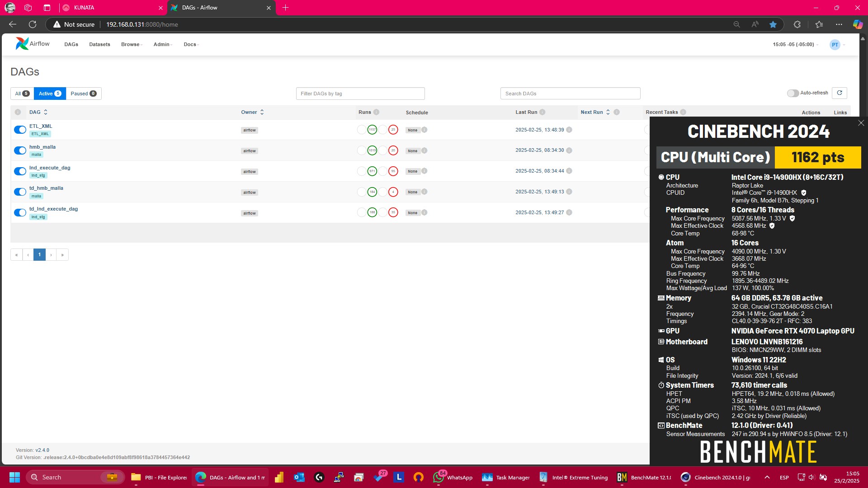Toggle the ETL_XML DAG pause switch

(20, 130)
